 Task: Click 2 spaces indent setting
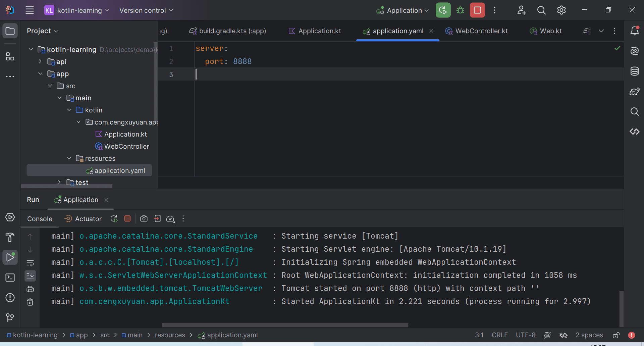coord(589,335)
